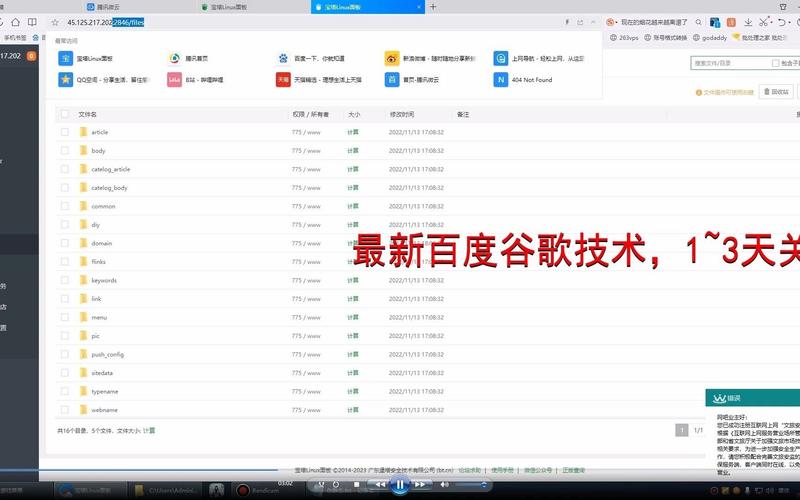800x500 pixels.
Task: Open the B站 bilibili pink icon shortcut
Action: pyautogui.click(x=174, y=80)
